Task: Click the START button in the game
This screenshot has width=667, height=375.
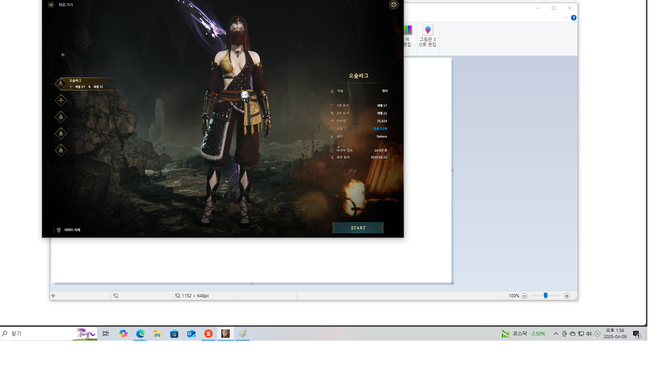Action: tap(358, 228)
